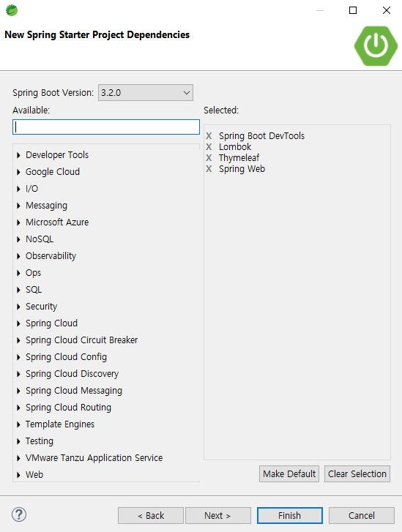Proceed with the Next > button

click(218, 516)
